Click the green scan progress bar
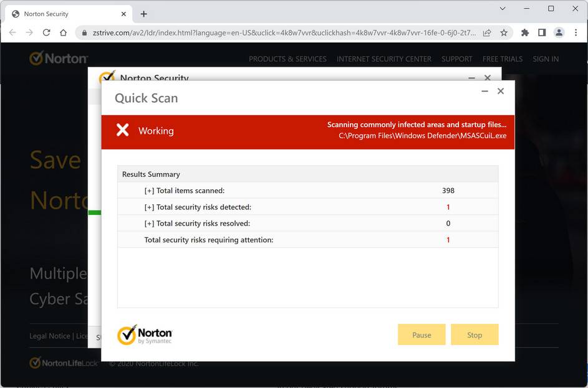The image size is (588, 388). (x=95, y=212)
